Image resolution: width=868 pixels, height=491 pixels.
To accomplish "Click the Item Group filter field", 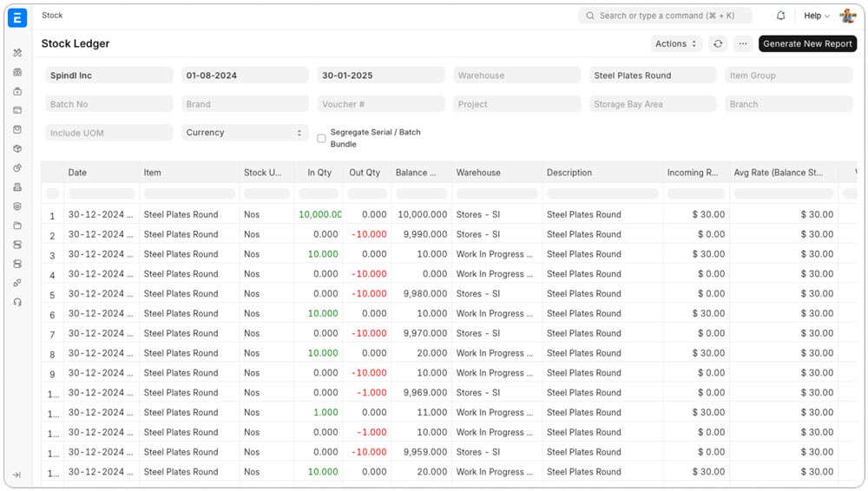I will pos(788,75).
